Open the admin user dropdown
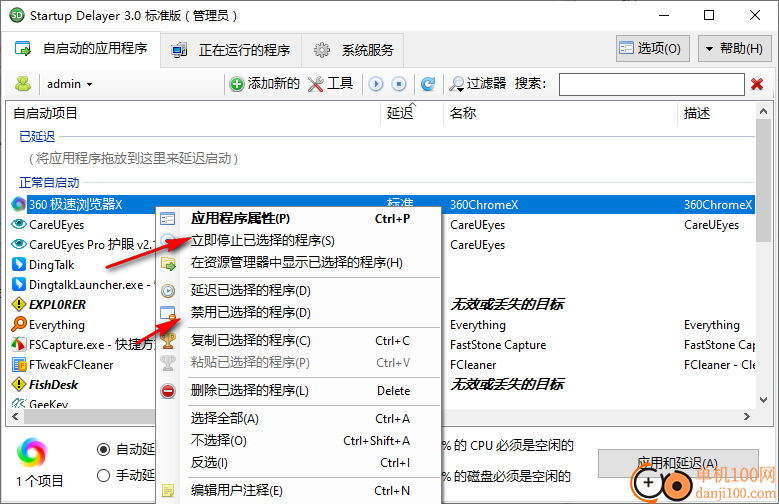 coord(70,84)
